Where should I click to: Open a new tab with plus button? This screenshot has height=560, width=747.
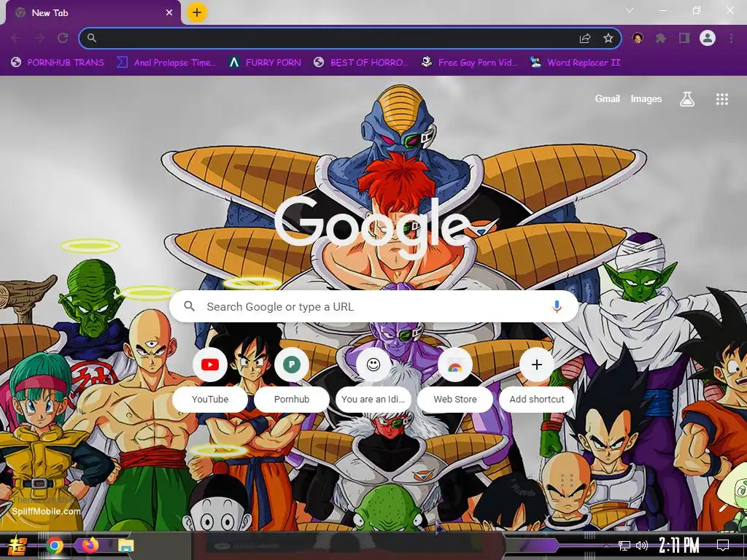(197, 12)
